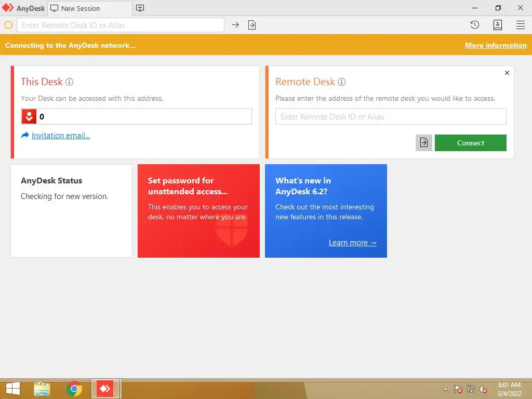Open the hamburger main menu

(x=520, y=25)
